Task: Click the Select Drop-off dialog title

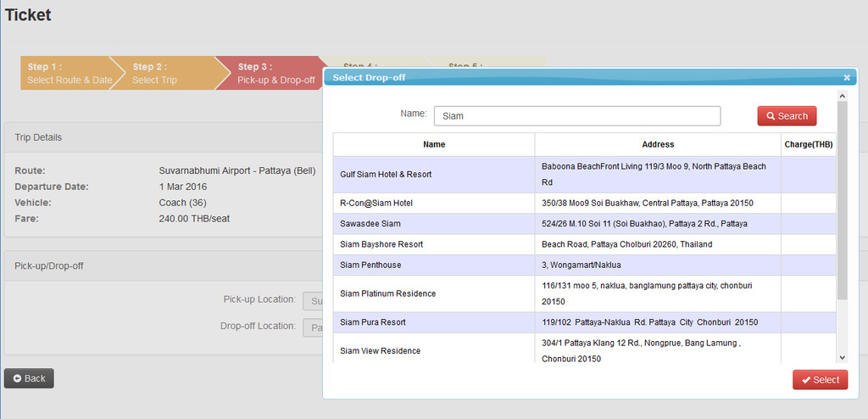Action: coord(369,77)
